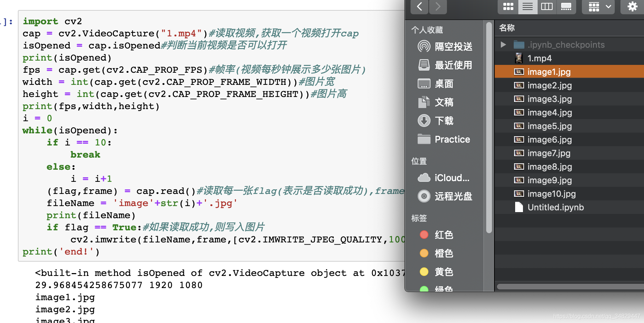The width and height of the screenshot is (644, 323).
Task: Open 隔空投送 AirDrop in sidebar
Action: [x=445, y=46]
